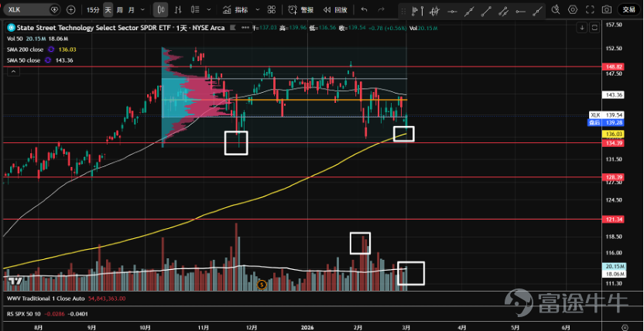Open time axis settings gear icon
Image resolution: width=644 pixels, height=331 pixels.
(x=625, y=327)
